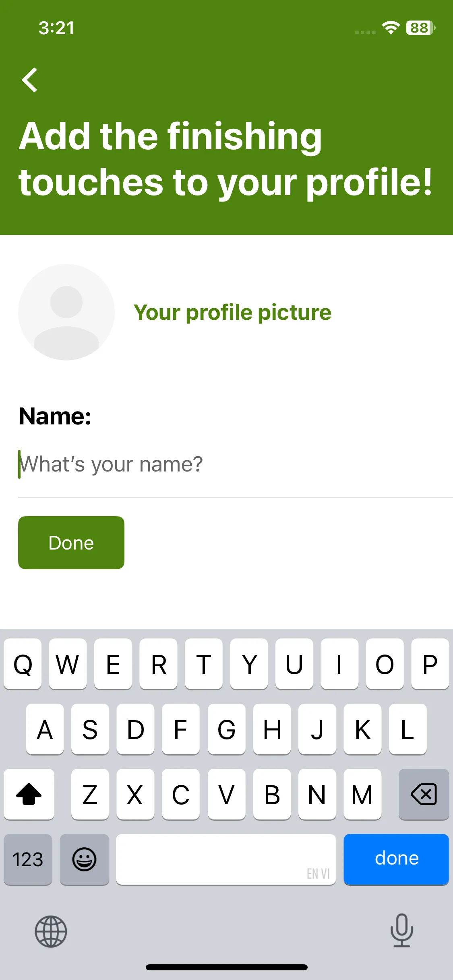Tap the Q key
The image size is (453, 980).
coord(23,664)
